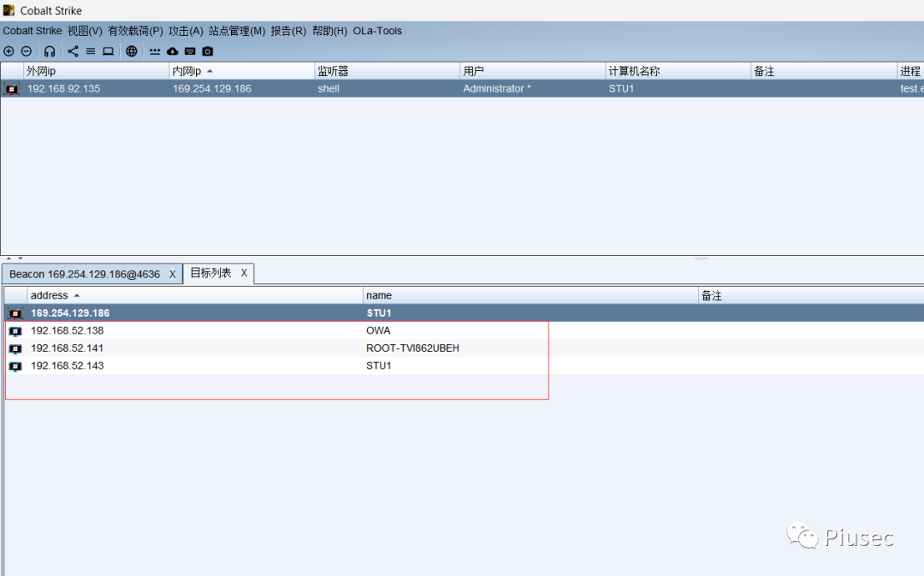Sort targets by address column
This screenshot has height=576, width=924.
195,295
